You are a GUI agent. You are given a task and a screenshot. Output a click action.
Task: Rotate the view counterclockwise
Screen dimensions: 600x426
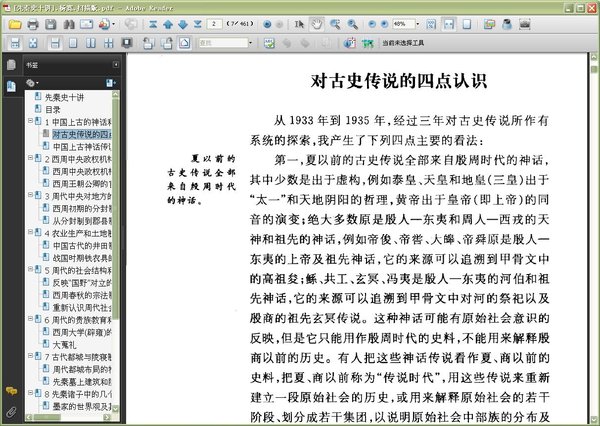(x=148, y=43)
